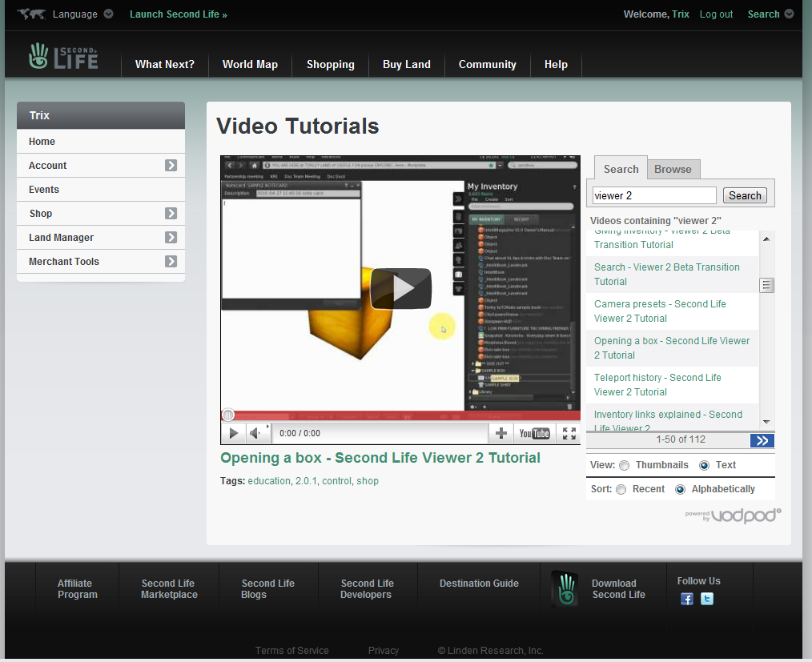Viewport: 812px width, 662px height.
Task: Click the video search input field
Action: (x=654, y=195)
